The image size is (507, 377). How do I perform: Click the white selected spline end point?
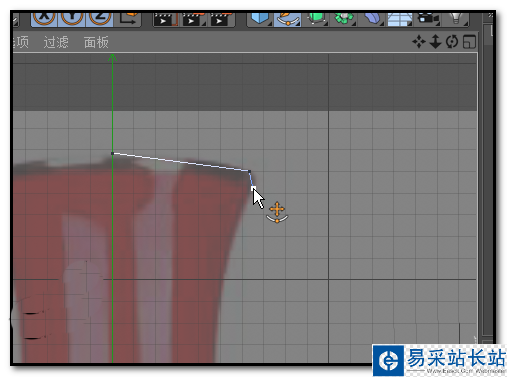[x=253, y=188]
